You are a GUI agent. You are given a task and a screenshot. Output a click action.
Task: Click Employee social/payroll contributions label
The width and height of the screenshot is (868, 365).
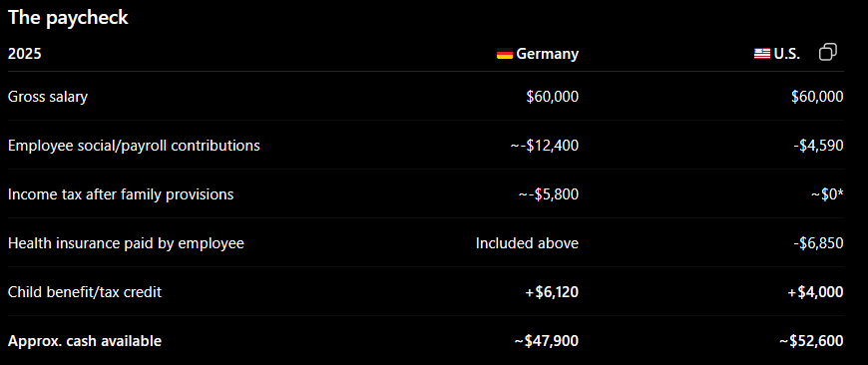(x=134, y=146)
